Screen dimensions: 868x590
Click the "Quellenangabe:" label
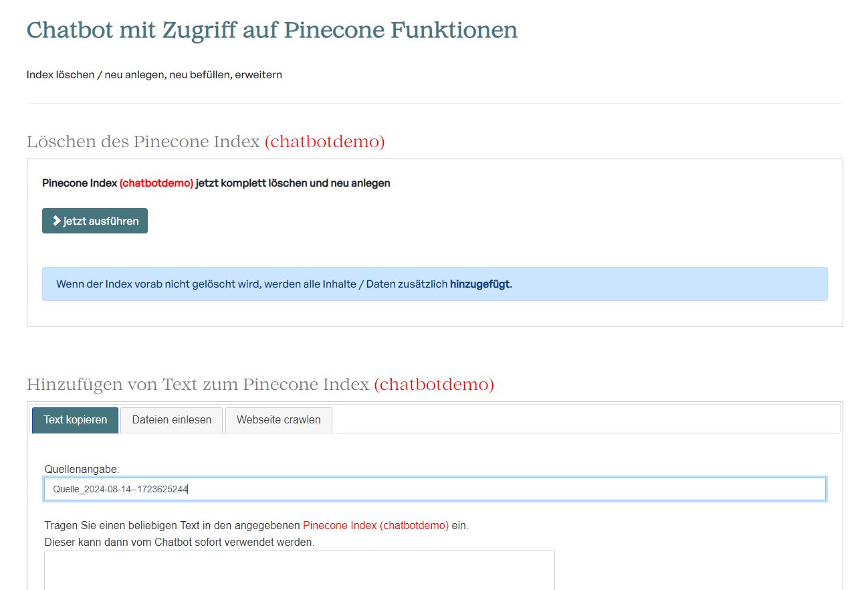tap(82, 470)
